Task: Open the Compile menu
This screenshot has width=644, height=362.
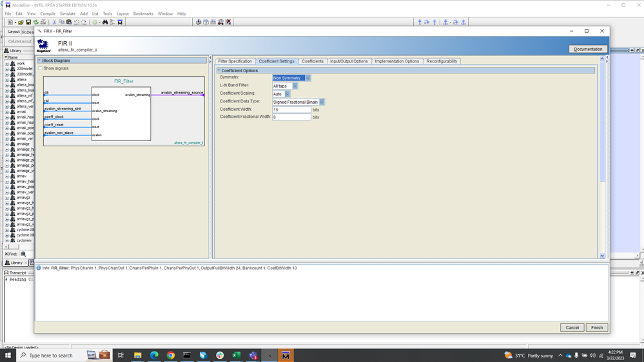Action: 48,14
